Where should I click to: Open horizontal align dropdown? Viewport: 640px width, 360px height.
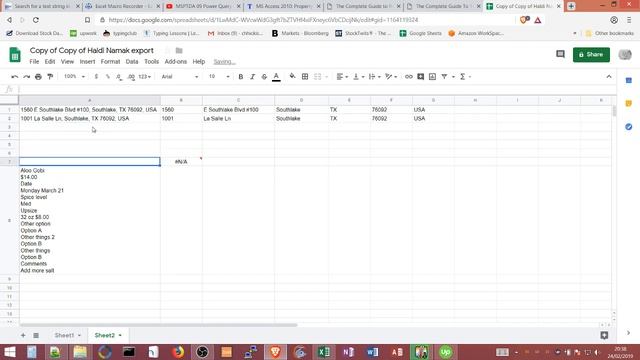[x=342, y=77]
